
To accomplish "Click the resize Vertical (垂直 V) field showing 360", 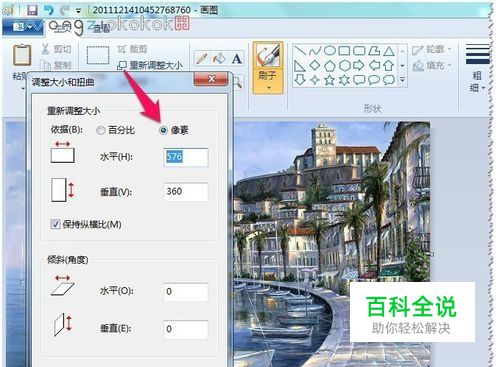I will pos(186,192).
